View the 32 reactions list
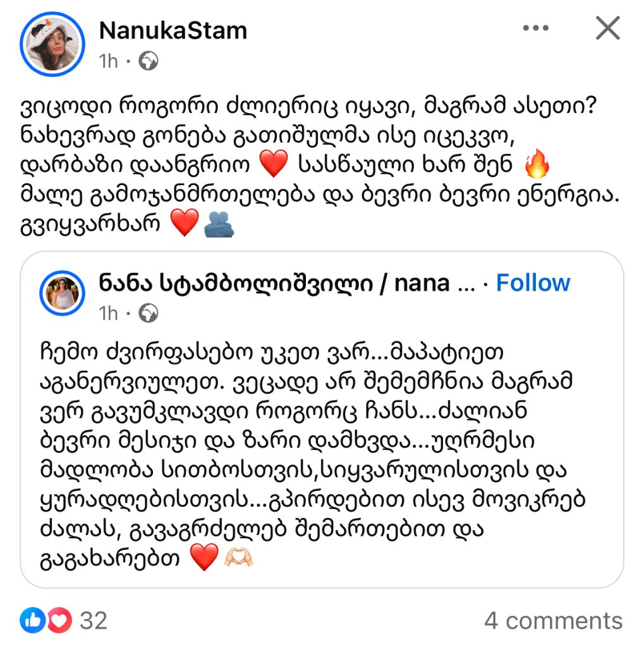This screenshot has height=647, width=644. coord(94,620)
